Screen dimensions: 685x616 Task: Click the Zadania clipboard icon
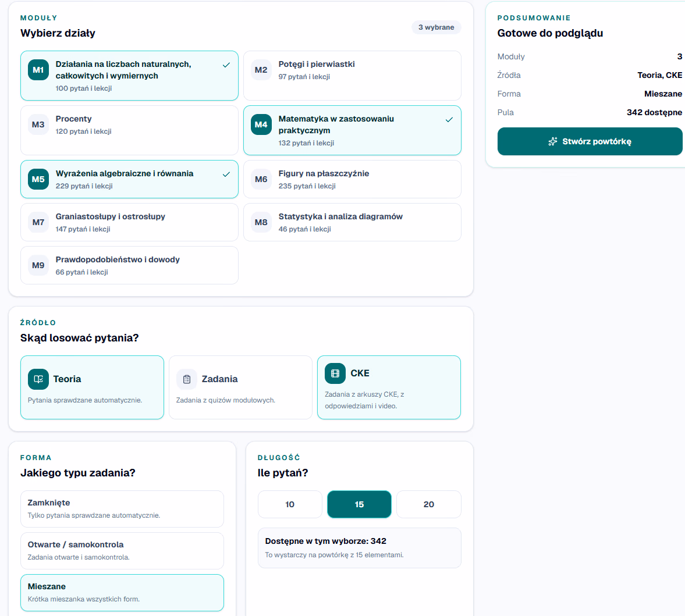pos(187,379)
